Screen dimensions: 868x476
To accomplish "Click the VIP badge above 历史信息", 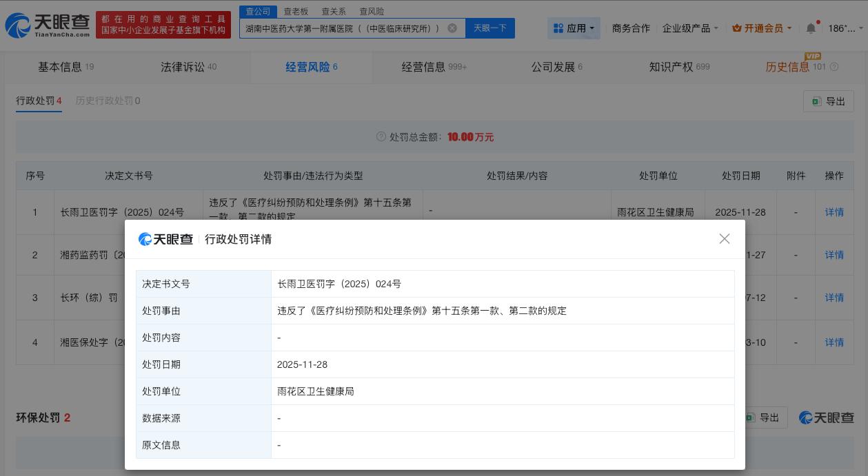I will tap(812, 58).
